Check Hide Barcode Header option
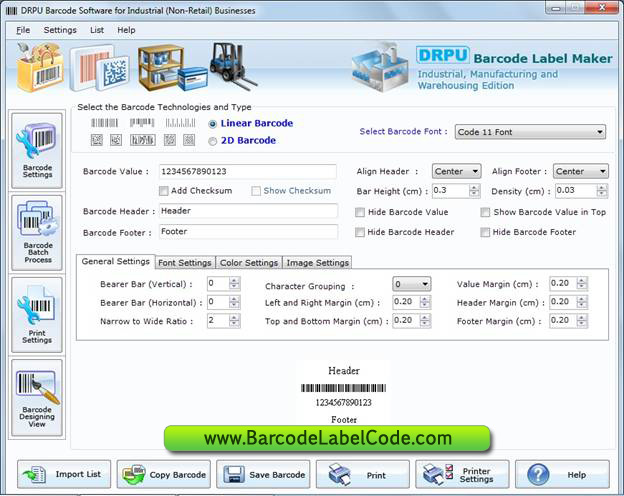 click(x=360, y=232)
